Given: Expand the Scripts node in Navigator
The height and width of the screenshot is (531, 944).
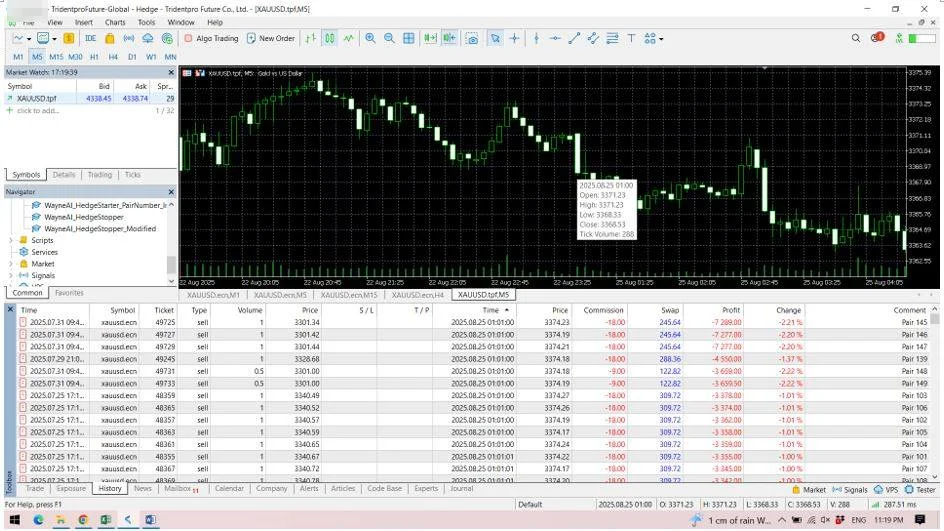Looking at the screenshot, I should 10,240.
